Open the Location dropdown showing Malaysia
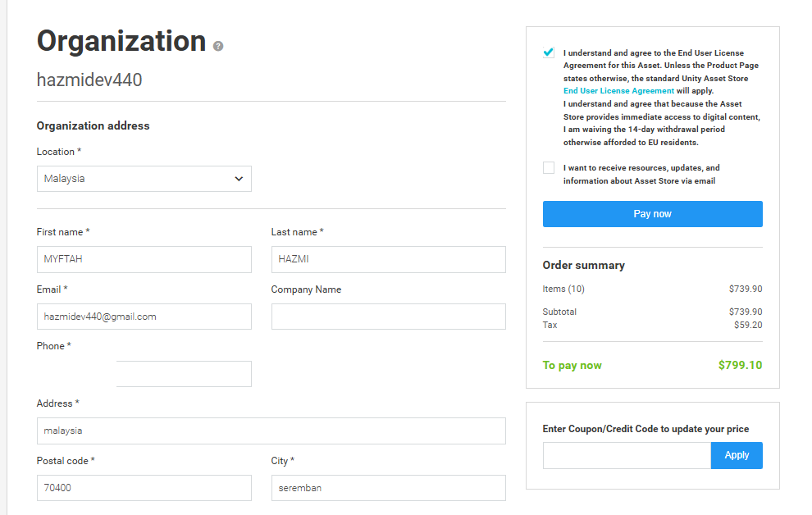812x515 pixels. (144, 179)
